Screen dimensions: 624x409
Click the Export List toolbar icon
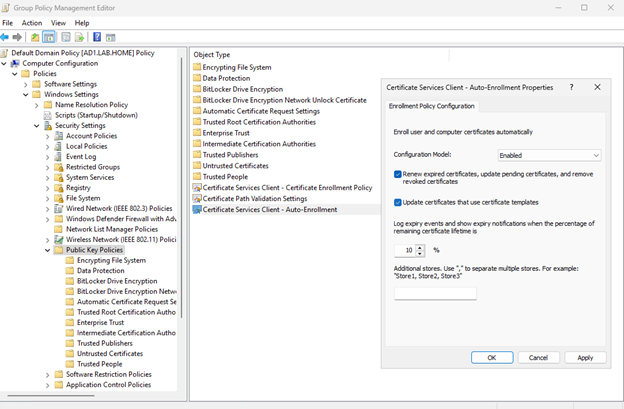[x=80, y=37]
